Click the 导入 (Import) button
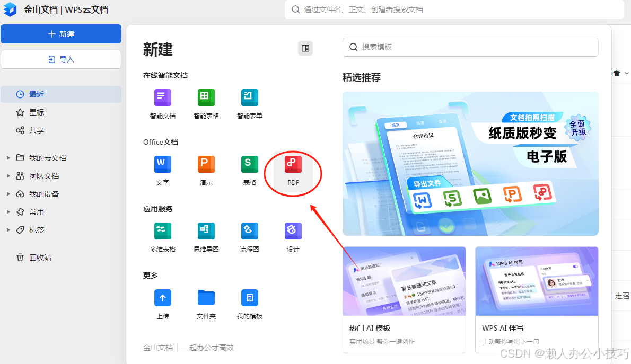Viewport: 631px width, 364px height. tap(61, 59)
